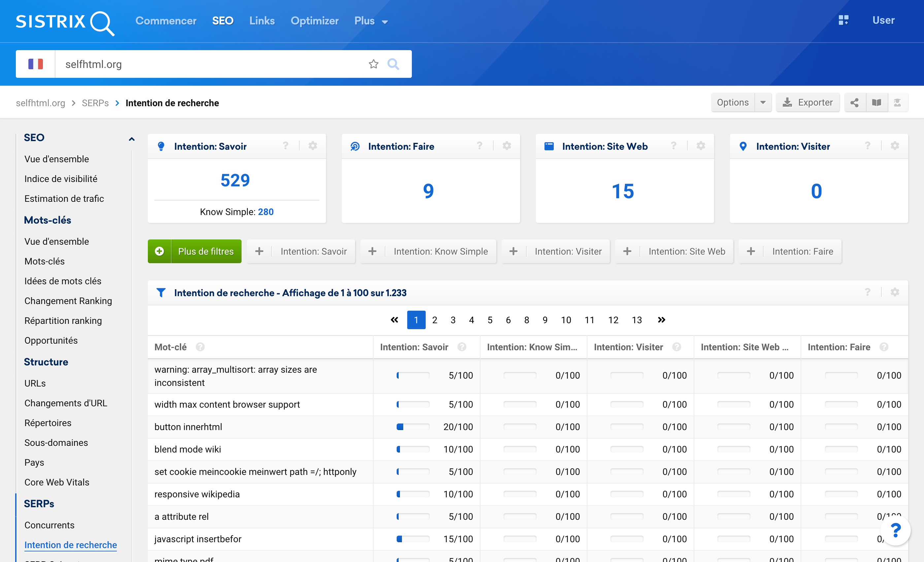Open the Links nav item
924x562 pixels.
click(x=262, y=21)
